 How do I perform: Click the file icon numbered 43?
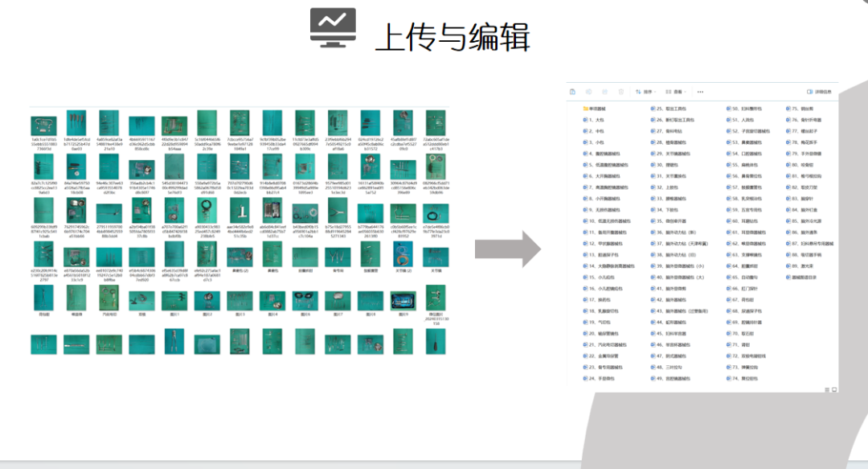tap(653, 311)
